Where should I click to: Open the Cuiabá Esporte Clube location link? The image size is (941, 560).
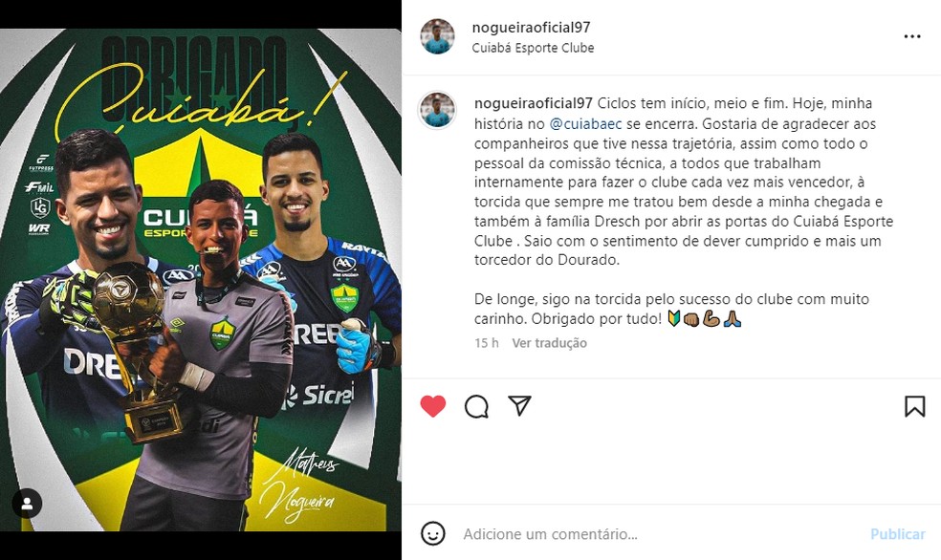533,48
